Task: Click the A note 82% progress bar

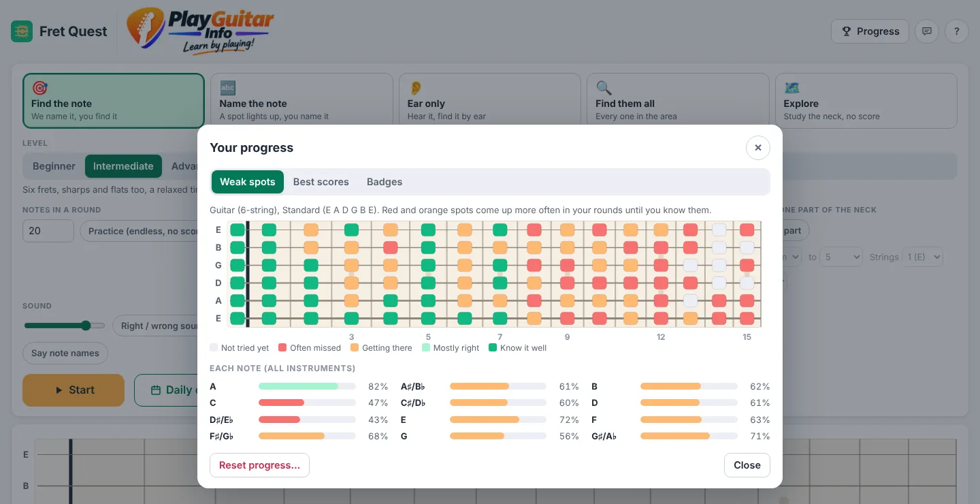Action: point(307,386)
